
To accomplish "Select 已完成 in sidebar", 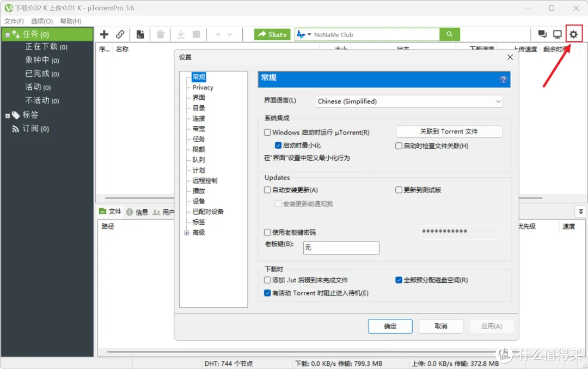I will click(42, 74).
